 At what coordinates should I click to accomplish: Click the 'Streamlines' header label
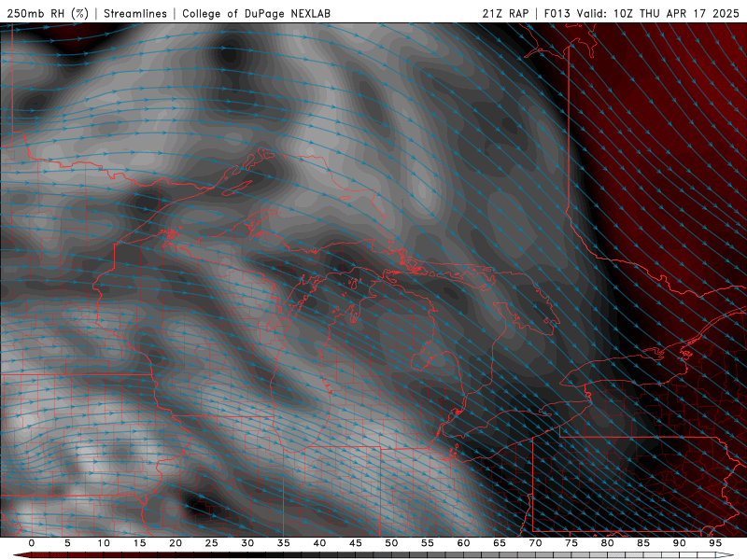135,13
